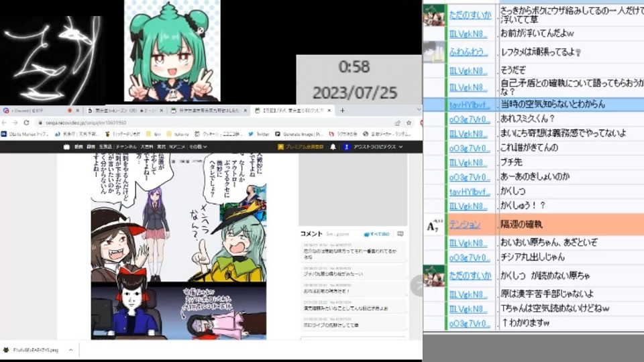Open the チャンネル menu item
Screen dimensions: 644x362
coord(126,147)
